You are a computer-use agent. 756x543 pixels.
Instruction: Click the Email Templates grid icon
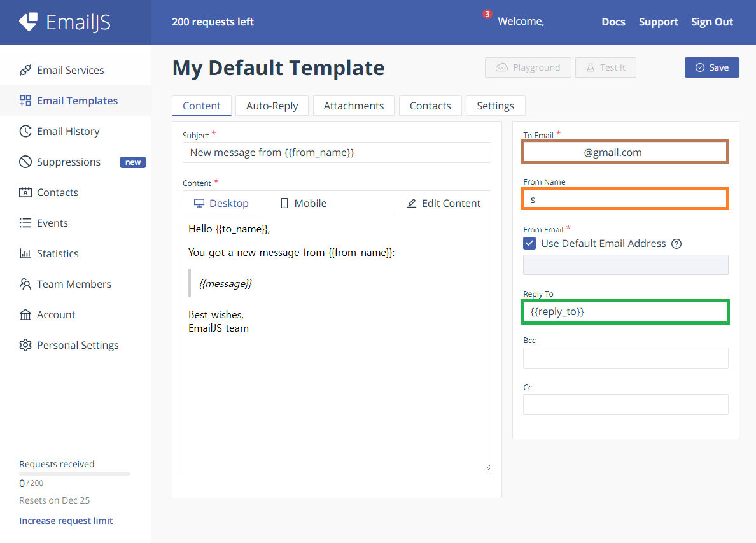tap(25, 101)
